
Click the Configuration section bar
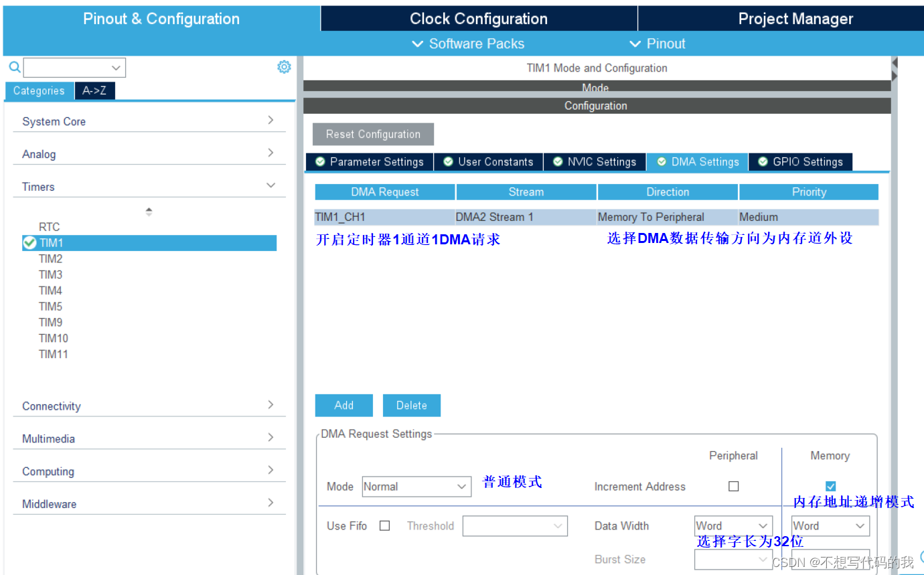point(597,106)
